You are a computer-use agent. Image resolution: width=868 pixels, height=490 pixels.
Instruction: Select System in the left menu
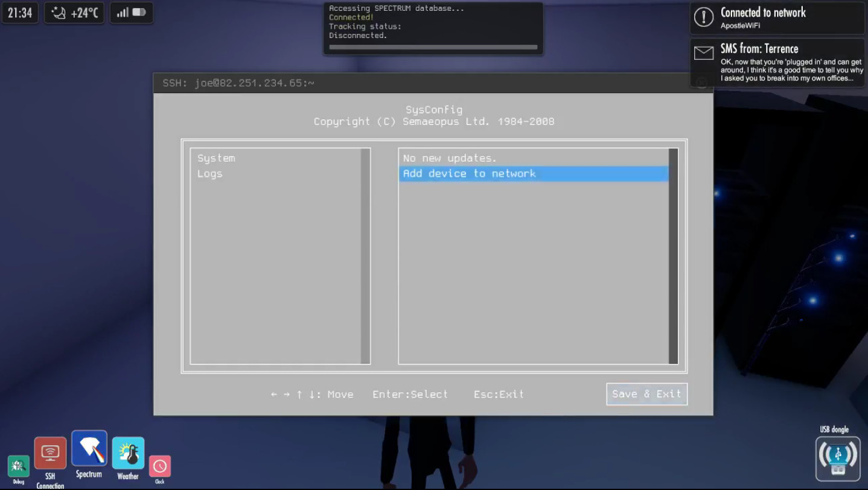pyautogui.click(x=216, y=158)
